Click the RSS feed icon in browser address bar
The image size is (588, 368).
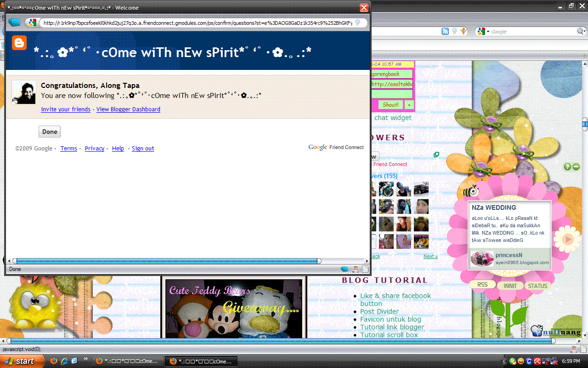coord(445,31)
